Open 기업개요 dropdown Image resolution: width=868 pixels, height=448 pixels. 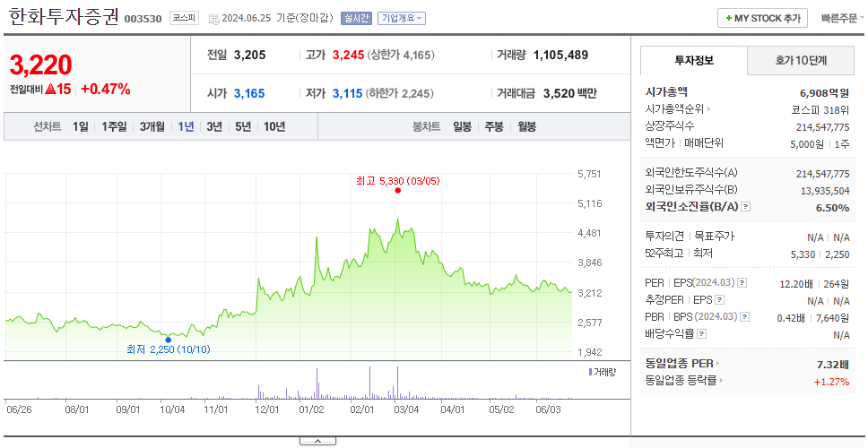point(402,18)
